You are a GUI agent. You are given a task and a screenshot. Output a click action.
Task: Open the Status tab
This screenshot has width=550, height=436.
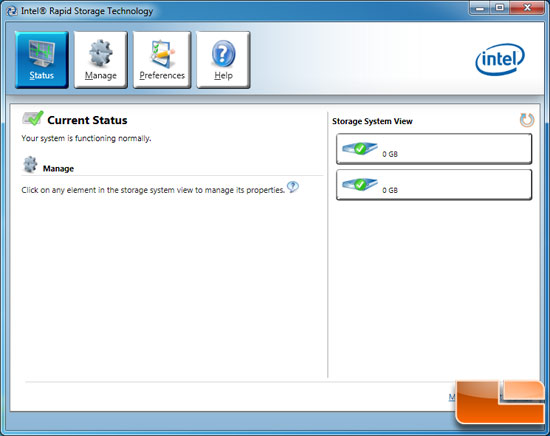point(41,59)
